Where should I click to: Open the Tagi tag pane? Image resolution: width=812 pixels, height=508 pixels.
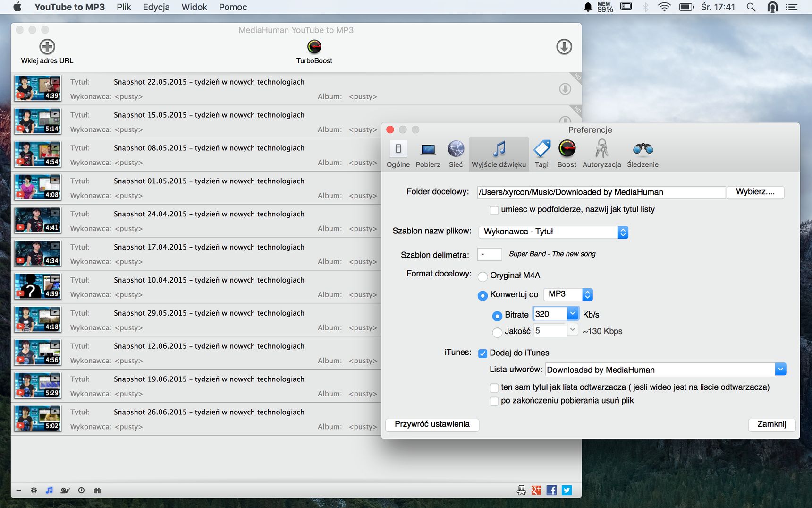[x=541, y=154]
